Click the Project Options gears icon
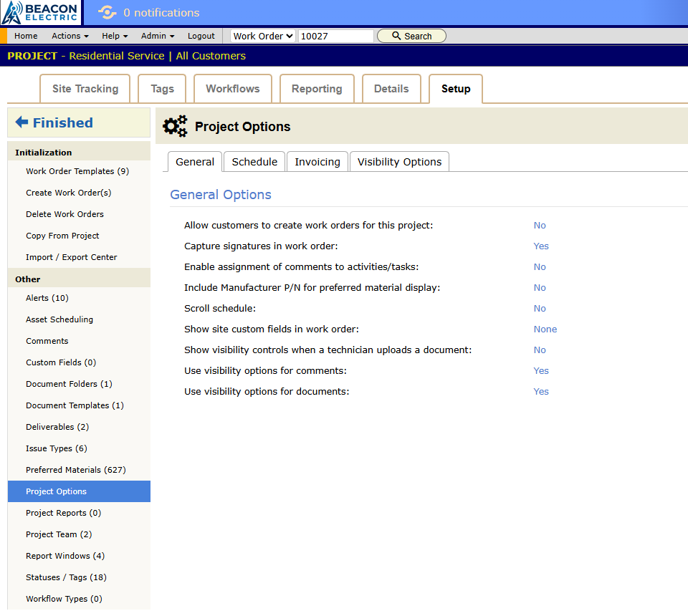The image size is (688, 616). tap(175, 126)
